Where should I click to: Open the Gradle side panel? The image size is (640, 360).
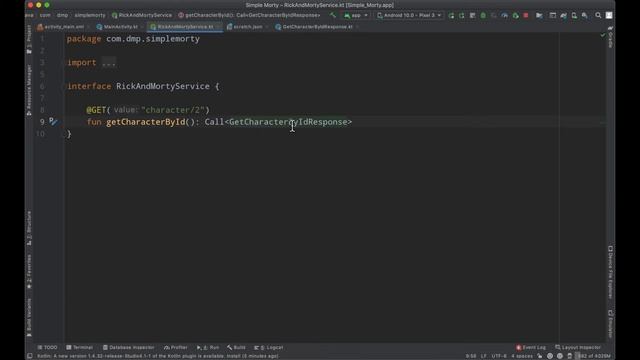610,37
